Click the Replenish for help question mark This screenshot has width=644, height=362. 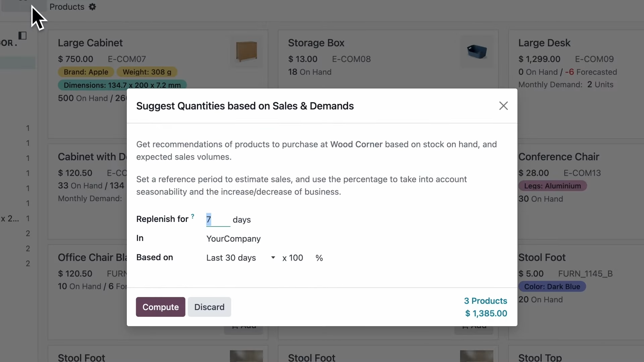[193, 216]
